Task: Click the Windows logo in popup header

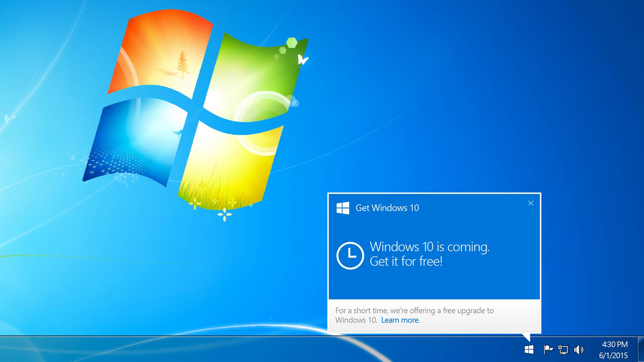Action: coord(343,208)
